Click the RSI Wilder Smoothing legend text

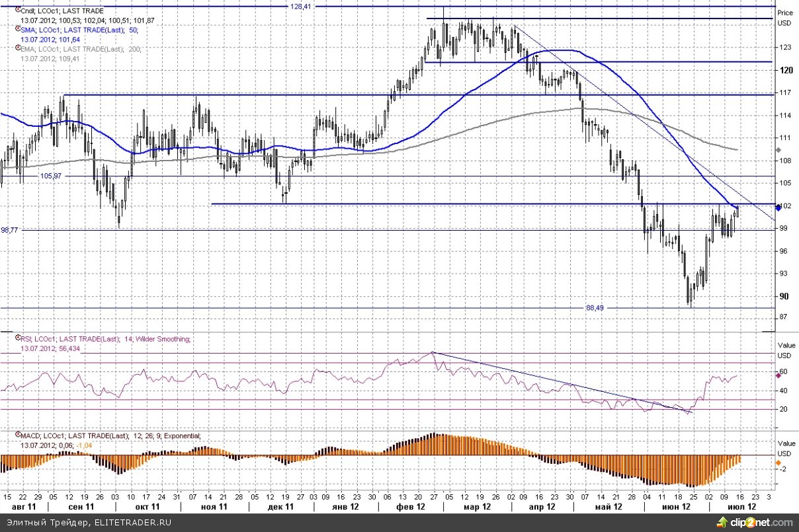pos(106,338)
